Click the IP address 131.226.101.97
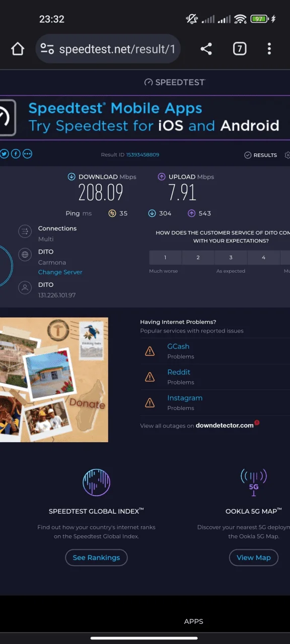The width and height of the screenshot is (290, 644). pyautogui.click(x=57, y=295)
